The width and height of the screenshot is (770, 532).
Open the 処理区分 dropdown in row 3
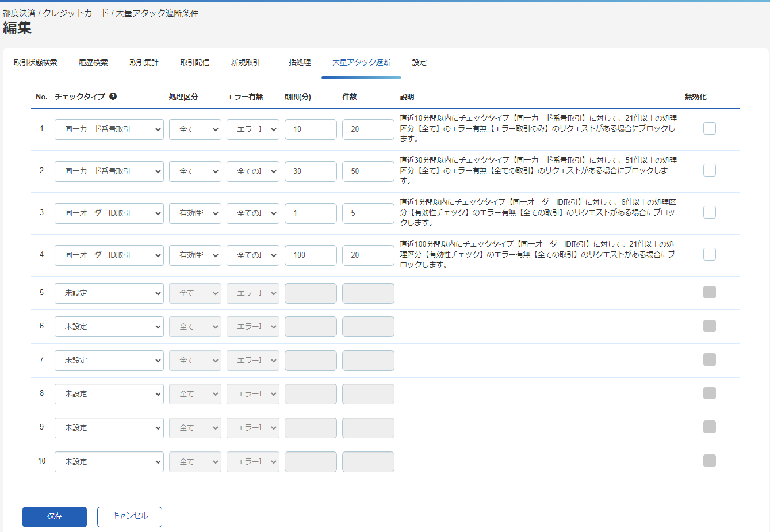pyautogui.click(x=194, y=213)
